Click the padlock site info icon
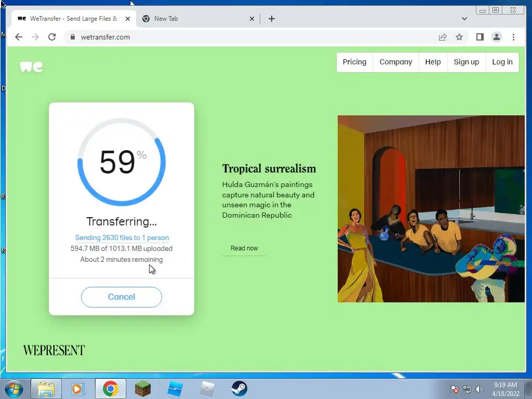This screenshot has width=532, height=399. (x=72, y=37)
